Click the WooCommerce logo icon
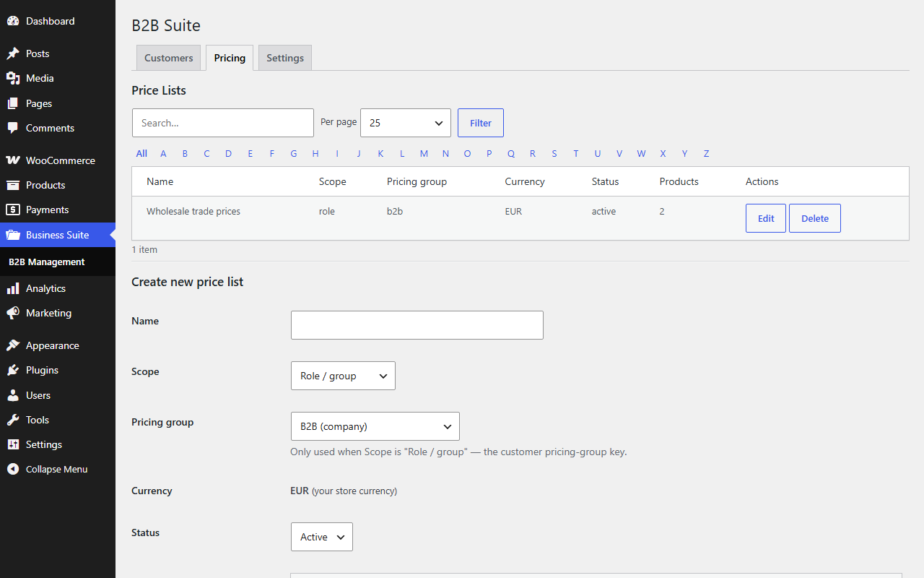This screenshot has width=924, height=578. 13,160
